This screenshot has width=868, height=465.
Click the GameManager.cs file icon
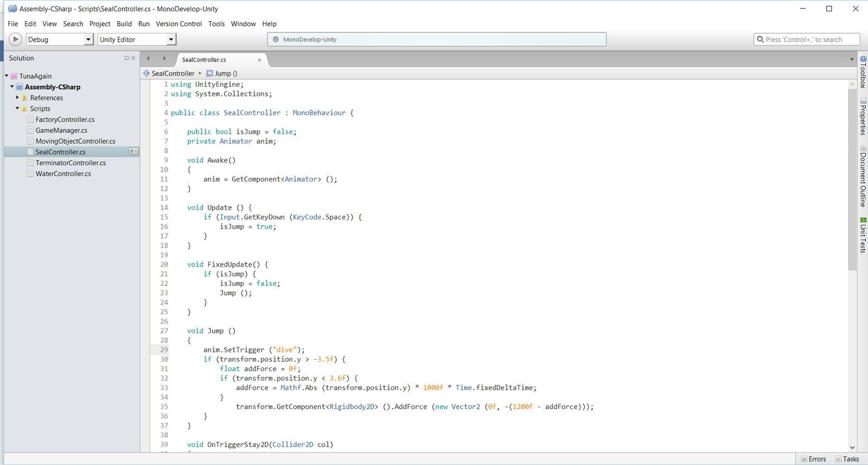tap(30, 131)
